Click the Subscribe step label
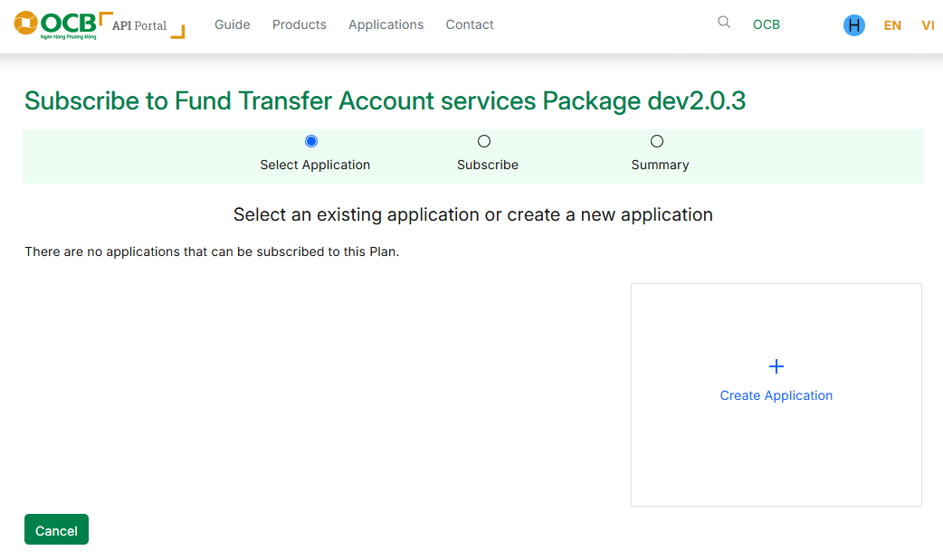Viewport: 943px width, 560px height. [x=488, y=165]
